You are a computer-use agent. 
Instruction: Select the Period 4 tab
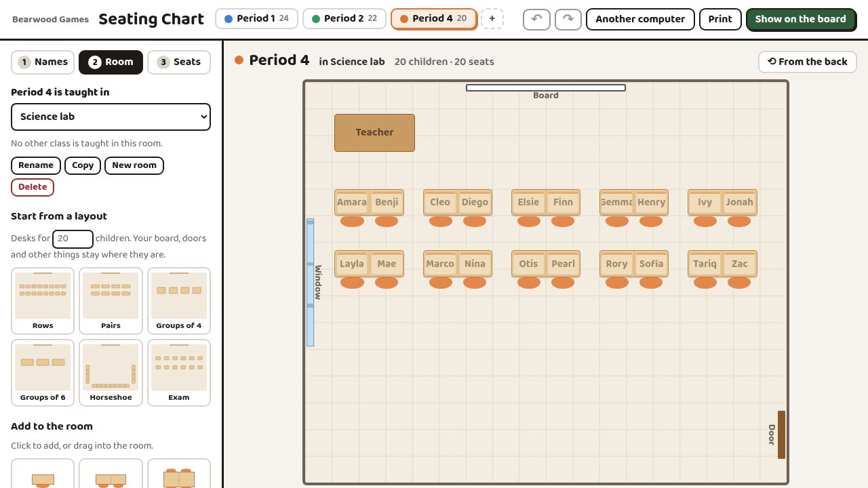tap(434, 19)
